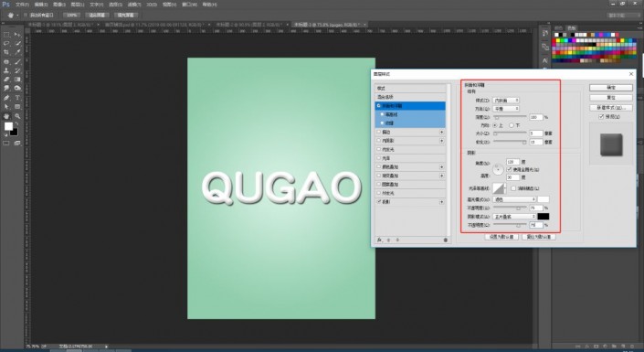Confirm with the OK (确定) button
The height and width of the screenshot is (352, 644).
coord(611,88)
